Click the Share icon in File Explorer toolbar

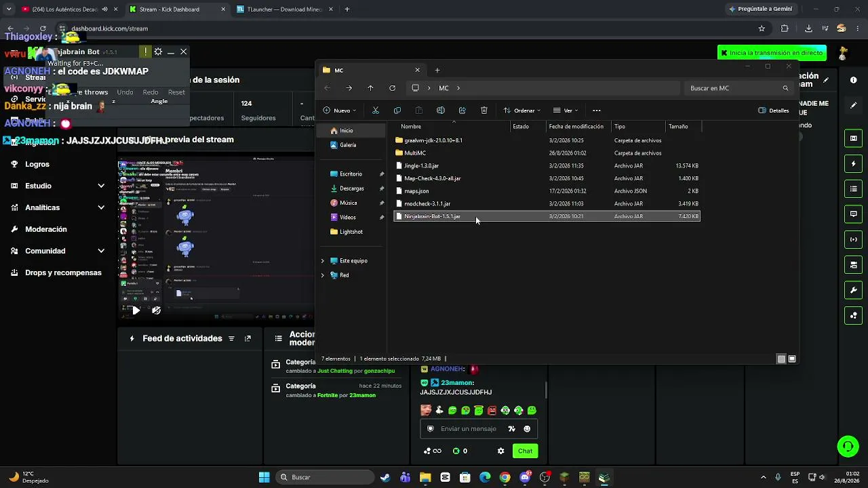coord(462,110)
